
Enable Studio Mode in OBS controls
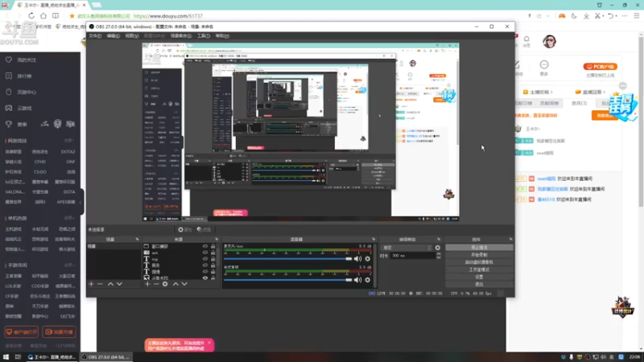(x=479, y=269)
